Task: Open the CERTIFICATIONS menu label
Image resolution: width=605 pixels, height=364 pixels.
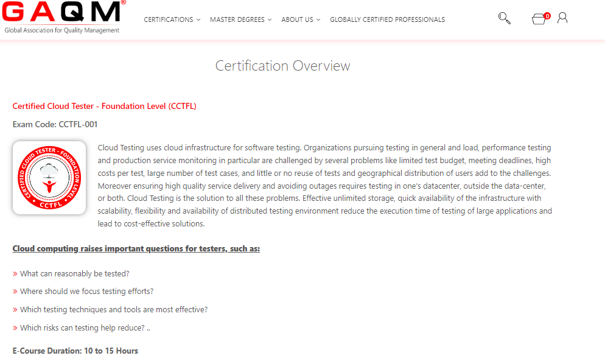Action: (x=168, y=19)
